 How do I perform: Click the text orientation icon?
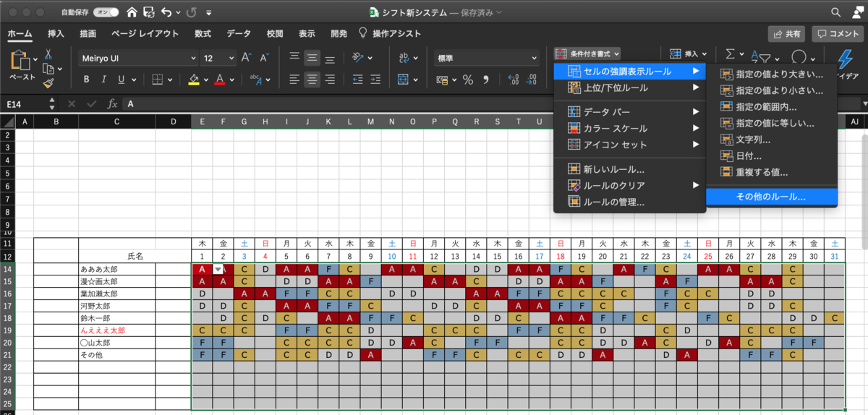pos(357,57)
